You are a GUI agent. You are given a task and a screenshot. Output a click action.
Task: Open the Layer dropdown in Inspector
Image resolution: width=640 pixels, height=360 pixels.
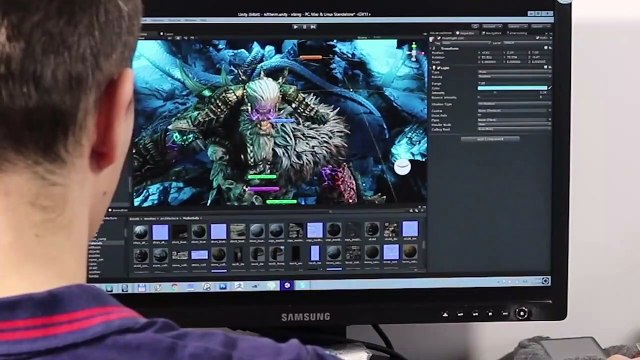tap(527, 42)
